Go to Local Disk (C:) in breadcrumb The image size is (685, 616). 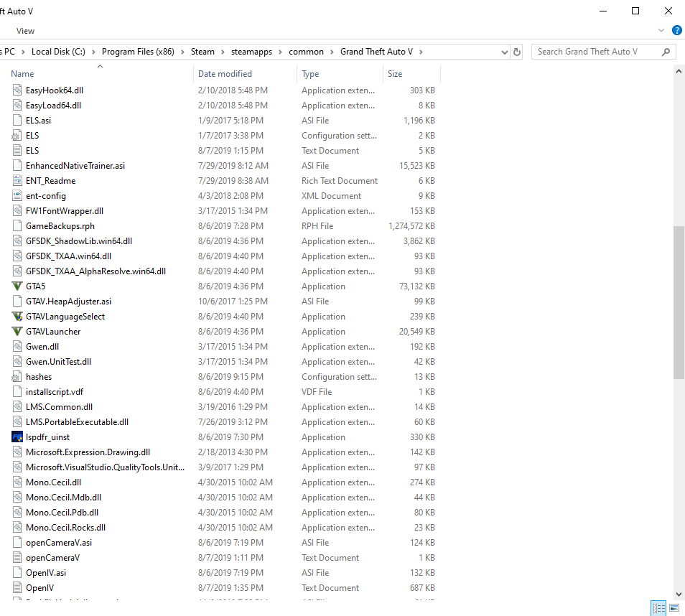pyautogui.click(x=59, y=52)
